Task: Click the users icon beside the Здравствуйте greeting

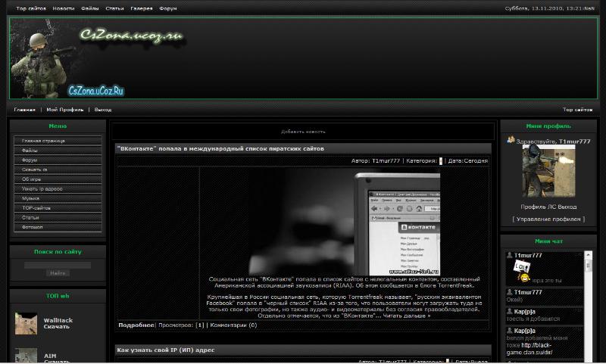Action: click(511, 140)
